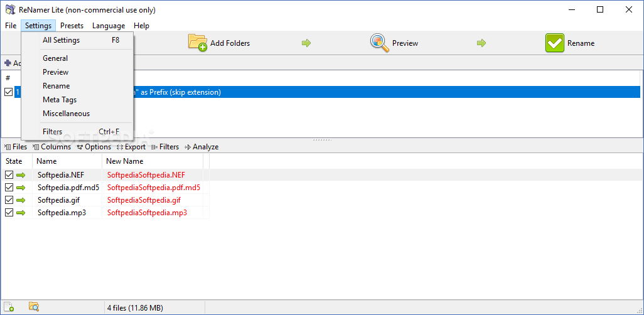Choose Preview in the Settings menu
The image size is (644, 315).
coord(77,72)
